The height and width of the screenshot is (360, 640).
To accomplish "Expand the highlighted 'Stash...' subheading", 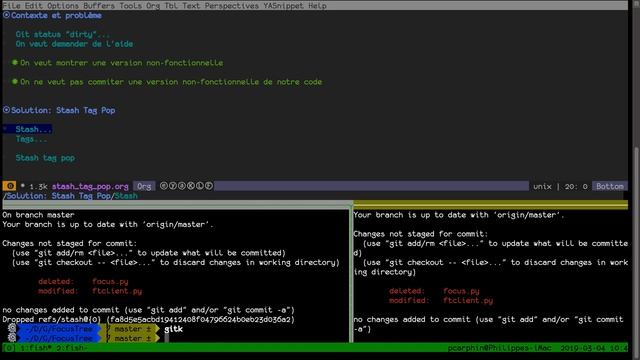I will click(33, 129).
